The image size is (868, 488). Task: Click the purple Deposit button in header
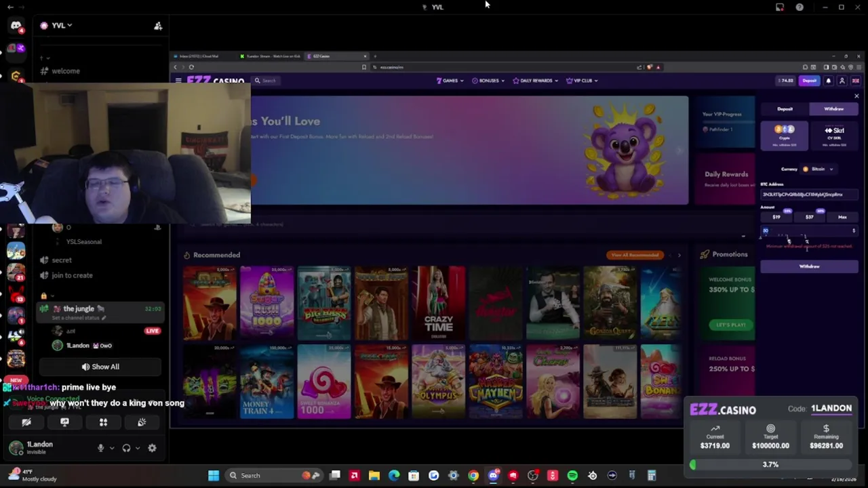[809, 81]
